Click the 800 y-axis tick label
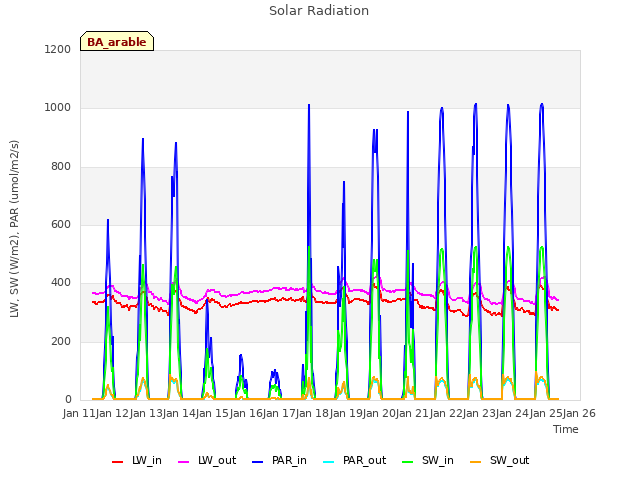The height and width of the screenshot is (480, 640). pyautogui.click(x=61, y=166)
